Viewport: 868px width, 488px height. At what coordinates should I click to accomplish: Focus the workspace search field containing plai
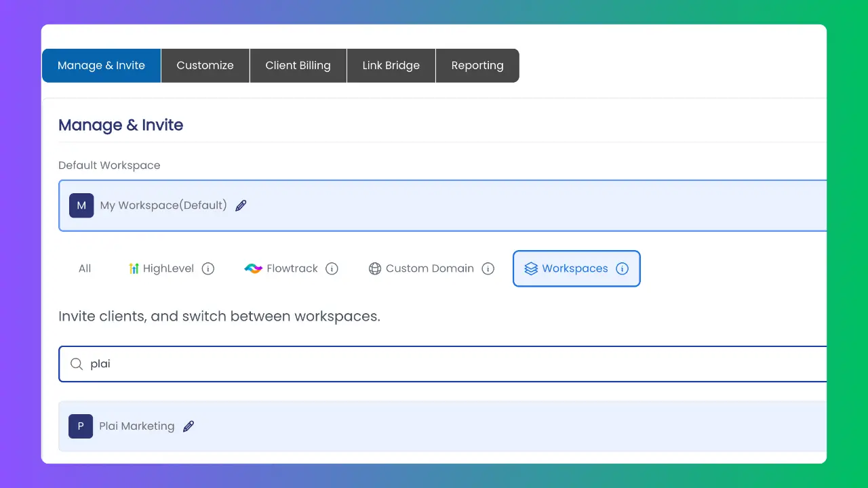pyautogui.click(x=443, y=364)
